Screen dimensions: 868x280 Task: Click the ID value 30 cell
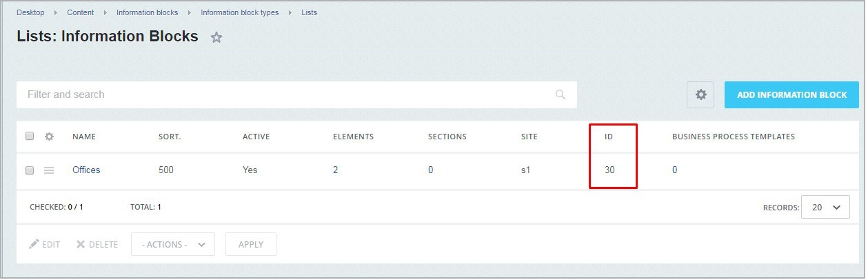(609, 170)
